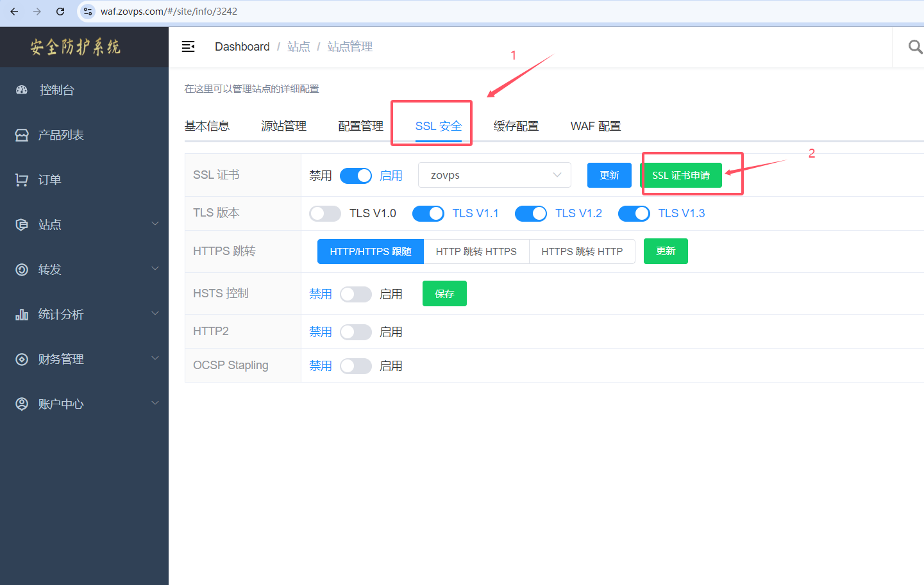924x585 pixels.
Task: Click the Dashboard breadcrumb link
Action: click(x=242, y=47)
